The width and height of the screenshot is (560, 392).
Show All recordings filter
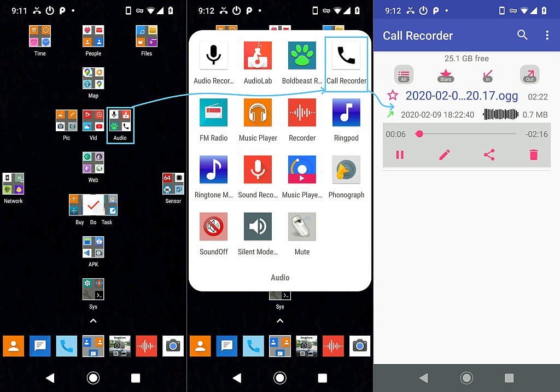pyautogui.click(x=404, y=74)
